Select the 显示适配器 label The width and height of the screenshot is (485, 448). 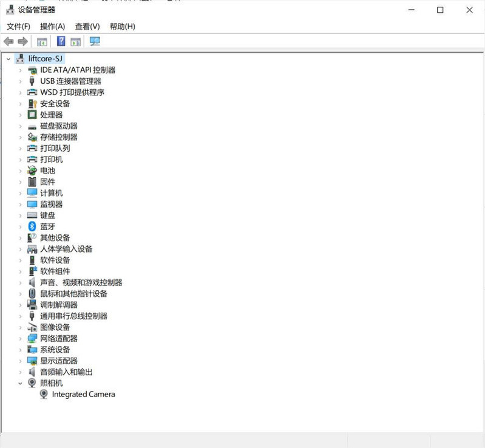pyautogui.click(x=59, y=361)
